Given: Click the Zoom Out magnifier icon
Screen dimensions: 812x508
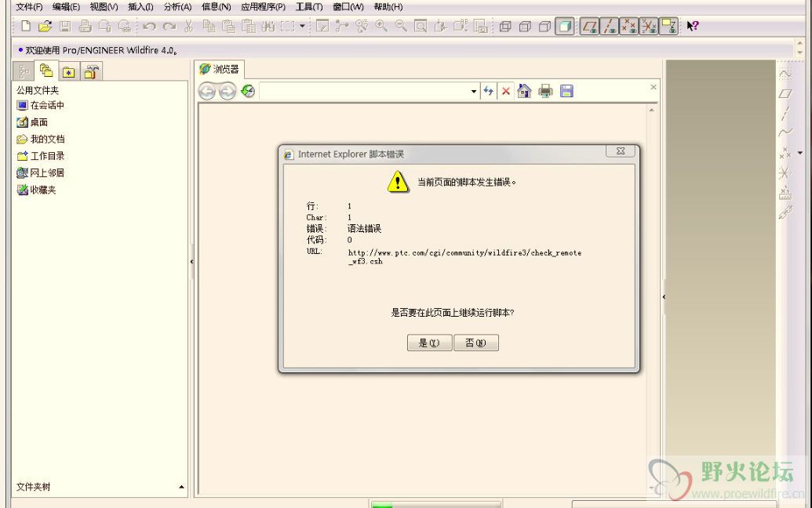Looking at the screenshot, I should [x=401, y=26].
